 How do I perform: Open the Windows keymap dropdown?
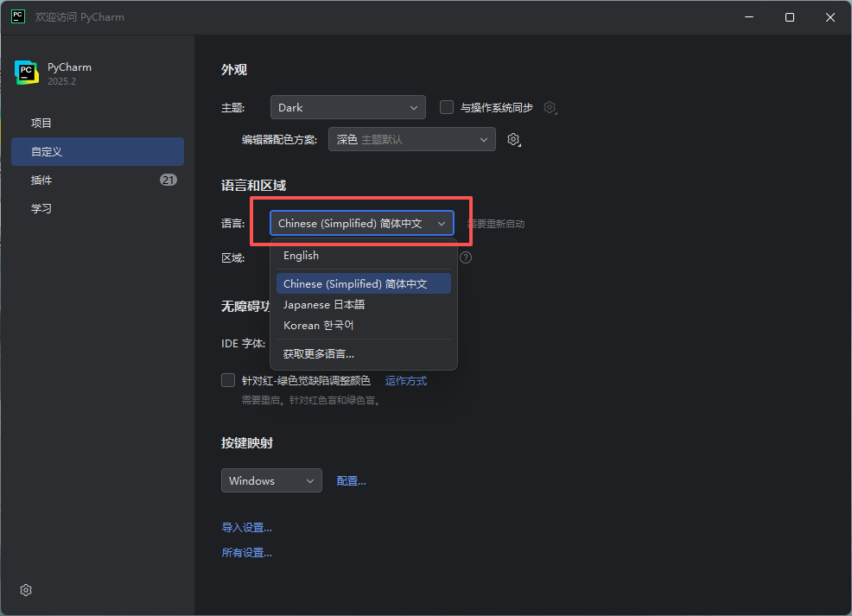coord(271,480)
